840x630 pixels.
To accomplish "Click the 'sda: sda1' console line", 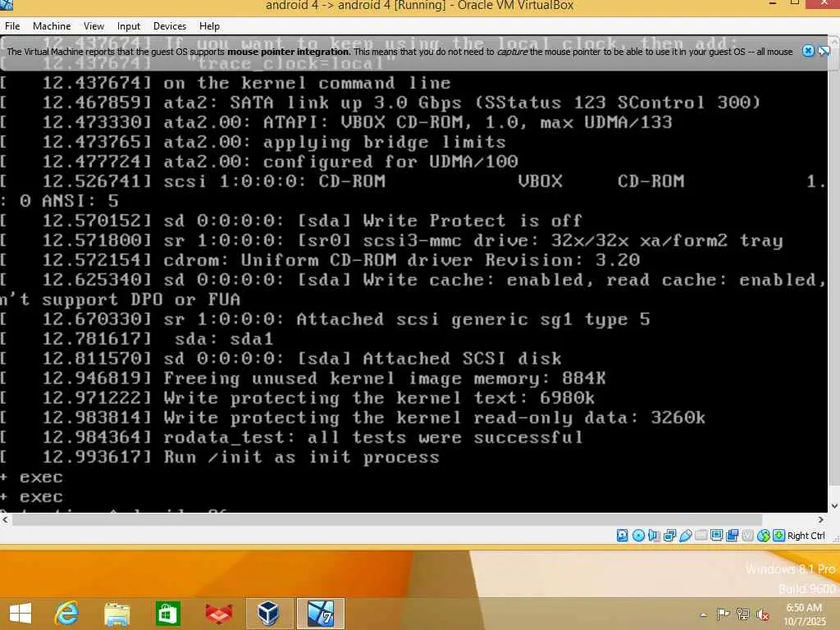I will click(224, 339).
